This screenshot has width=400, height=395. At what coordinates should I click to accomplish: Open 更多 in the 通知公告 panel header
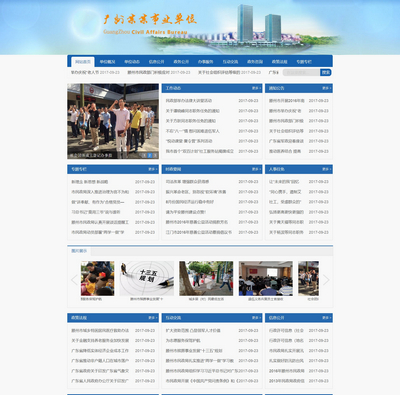pos(326,88)
